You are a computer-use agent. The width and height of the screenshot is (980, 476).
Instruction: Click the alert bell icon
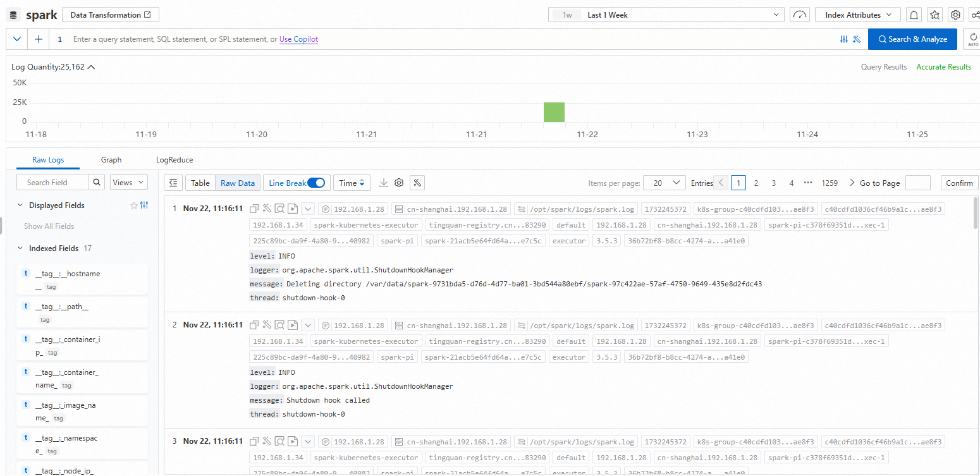(914, 15)
